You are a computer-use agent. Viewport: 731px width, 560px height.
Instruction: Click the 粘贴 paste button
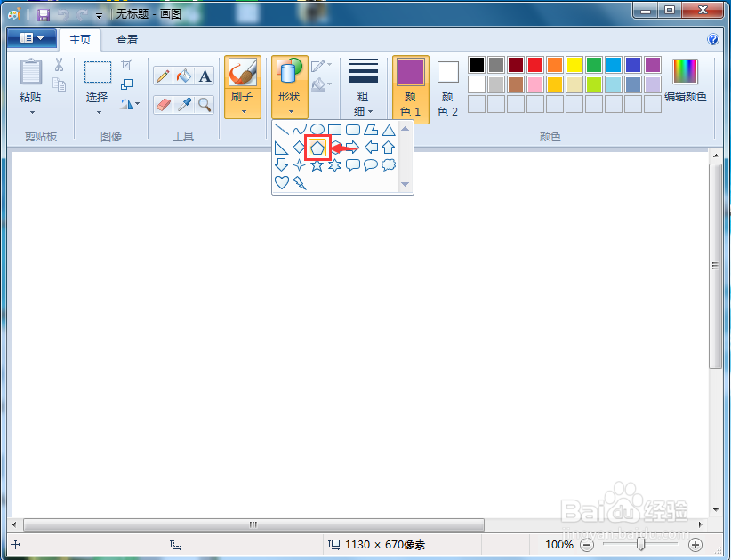pyautogui.click(x=31, y=81)
